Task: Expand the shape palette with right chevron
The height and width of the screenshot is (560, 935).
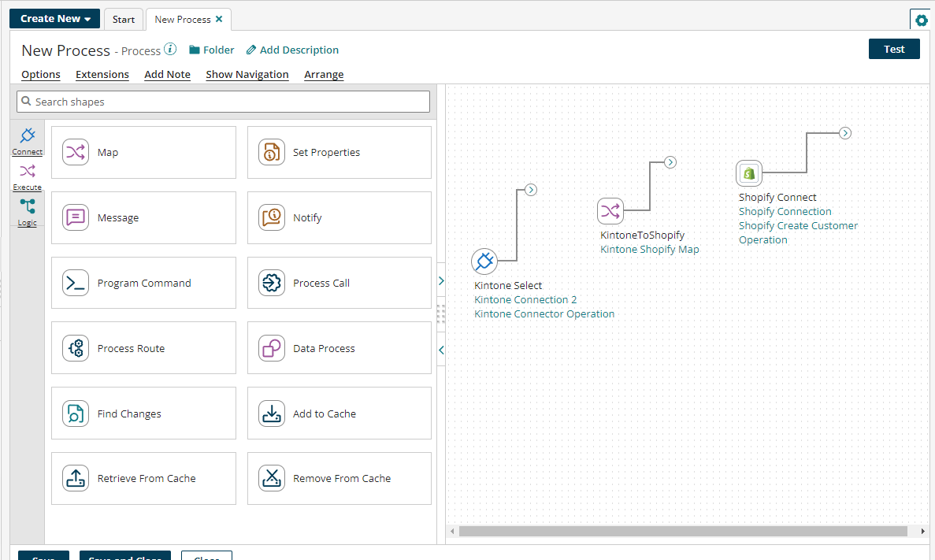Action: pos(441,281)
